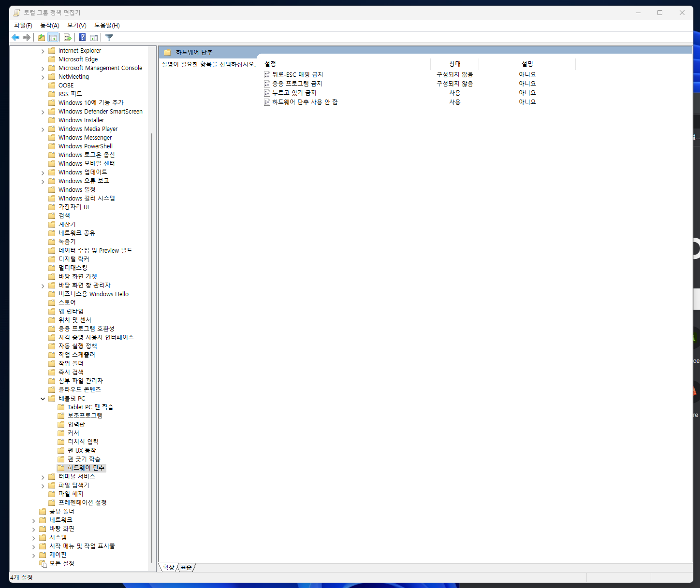
Task: Open the 동작(A) menu
Action: (x=49, y=25)
